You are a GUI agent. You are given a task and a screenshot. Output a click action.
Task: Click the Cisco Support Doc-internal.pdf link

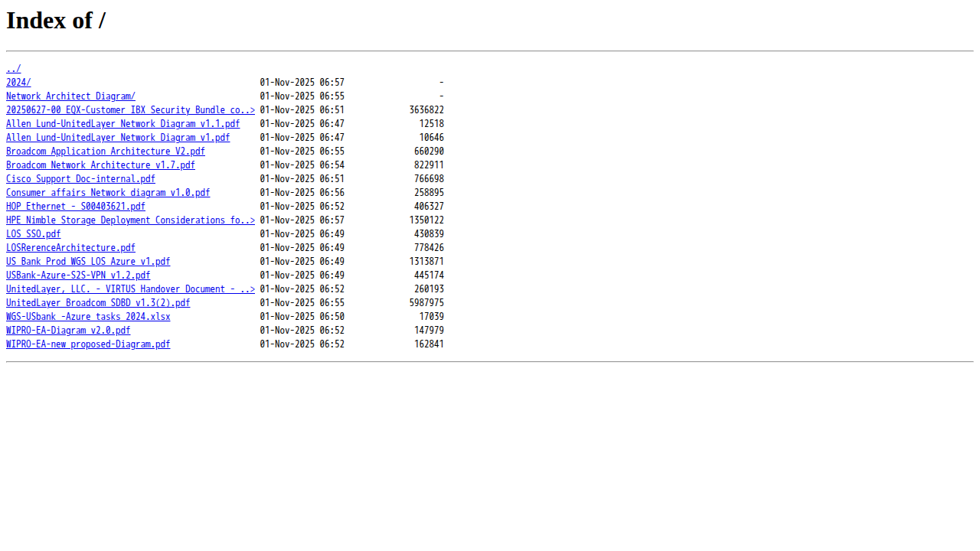tap(80, 179)
